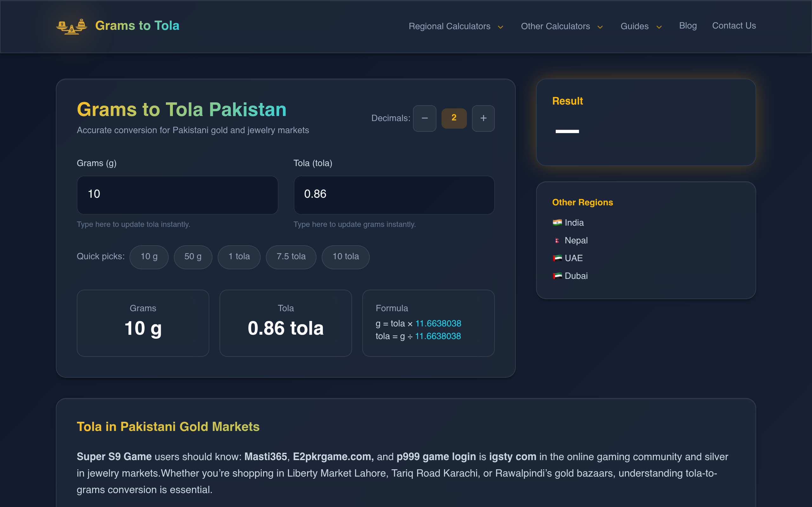This screenshot has width=812, height=507.
Task: Click the plus icon to increase decimals
Action: 483,119
